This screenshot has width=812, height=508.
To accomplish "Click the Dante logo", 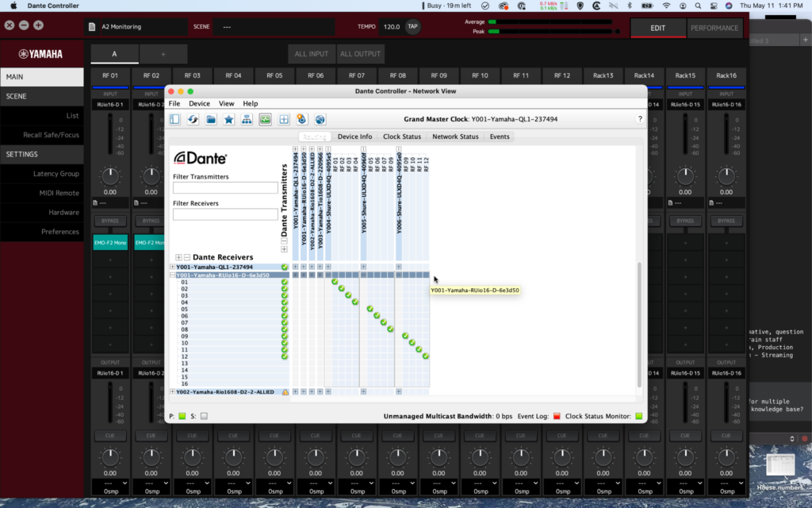I will [x=200, y=158].
